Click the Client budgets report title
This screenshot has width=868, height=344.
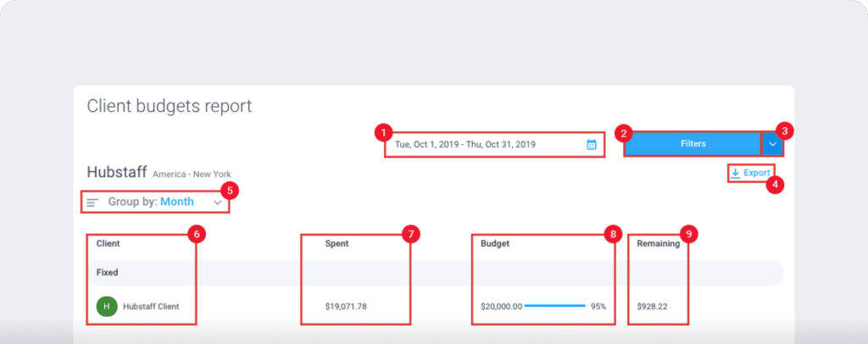click(170, 106)
